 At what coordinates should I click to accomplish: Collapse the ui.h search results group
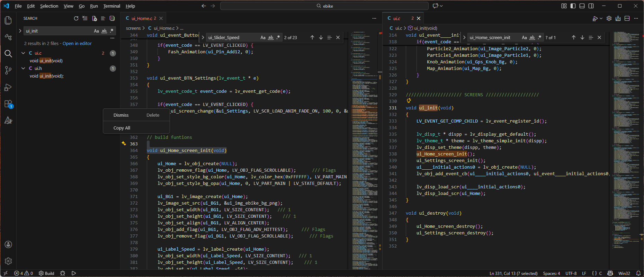[x=23, y=68]
